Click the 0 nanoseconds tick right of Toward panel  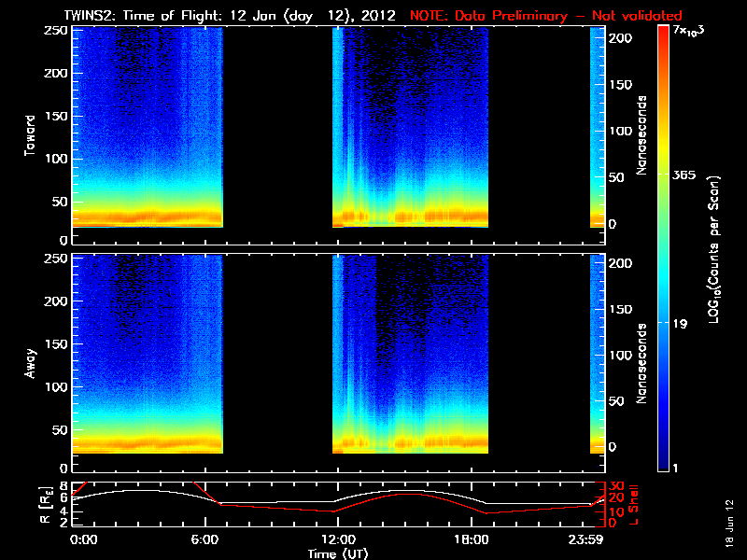pos(613,224)
